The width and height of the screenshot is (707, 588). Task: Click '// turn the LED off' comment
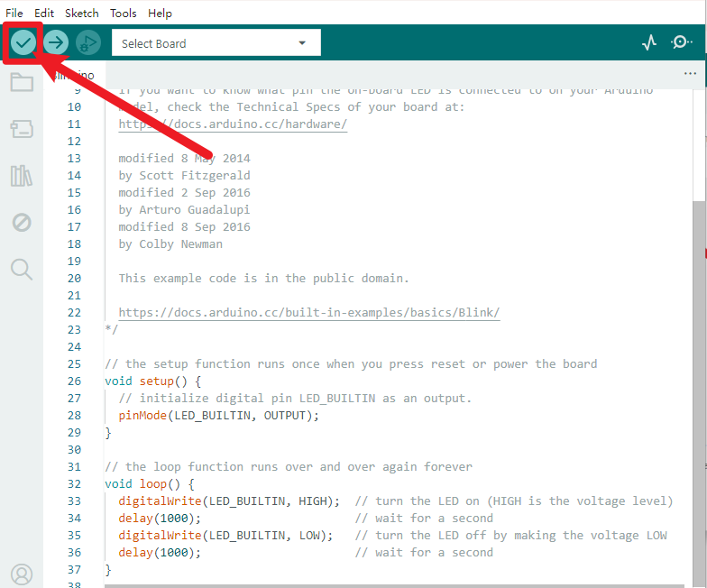pyautogui.click(x=510, y=536)
